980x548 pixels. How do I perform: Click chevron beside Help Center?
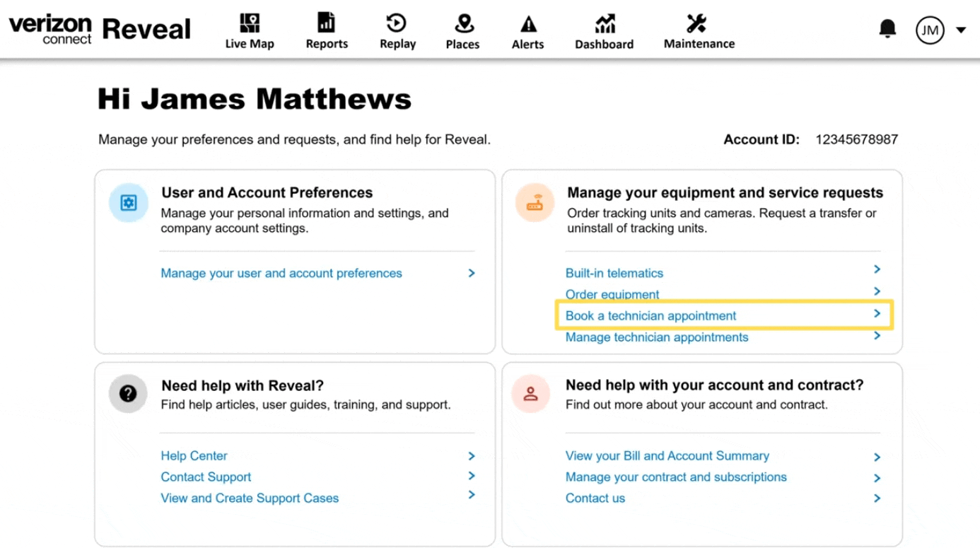472,456
